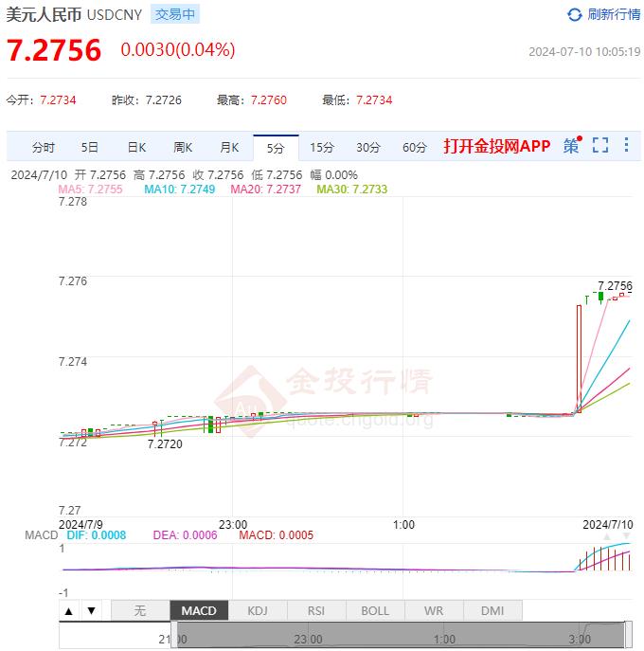Enable the KDJ indicator

[x=258, y=611]
